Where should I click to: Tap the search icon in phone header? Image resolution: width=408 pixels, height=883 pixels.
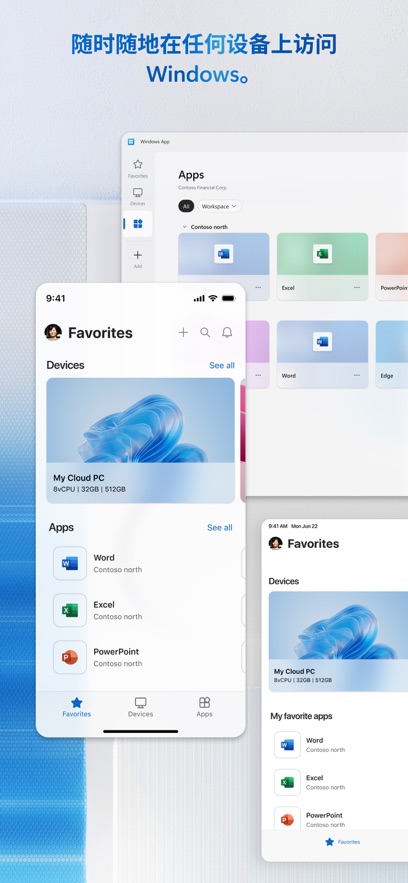205,333
